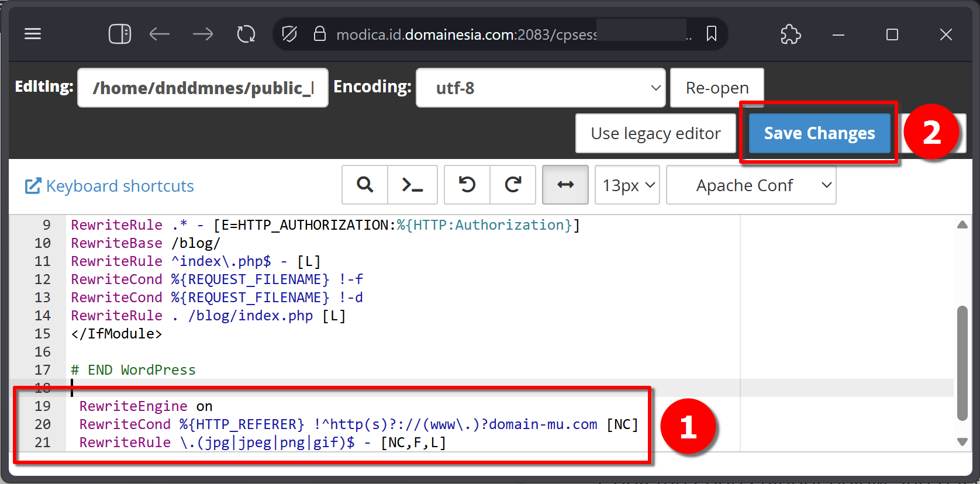Click Save Changes button

819,133
